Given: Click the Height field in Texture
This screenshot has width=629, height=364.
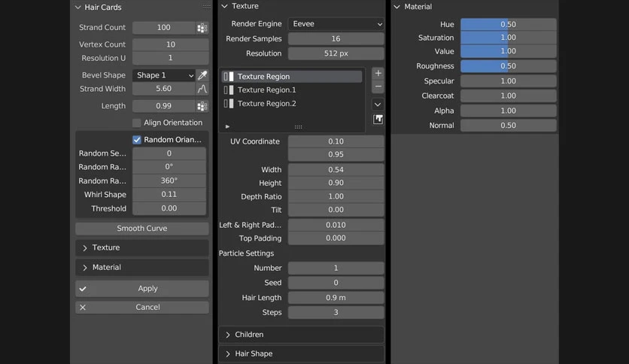Looking at the screenshot, I should click(336, 183).
